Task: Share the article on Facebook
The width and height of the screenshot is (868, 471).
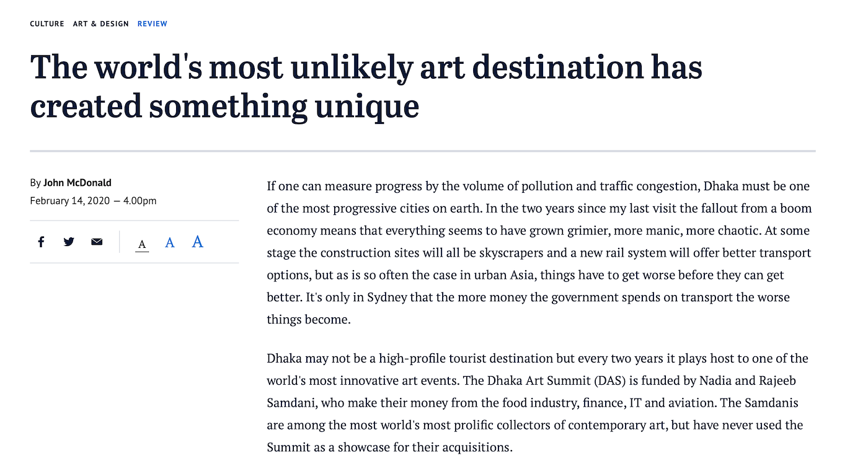Action: coord(41,242)
